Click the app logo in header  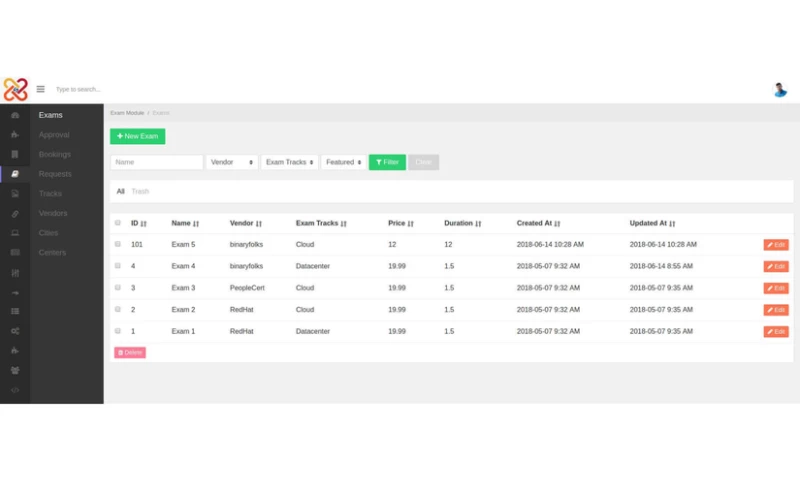pos(15,89)
